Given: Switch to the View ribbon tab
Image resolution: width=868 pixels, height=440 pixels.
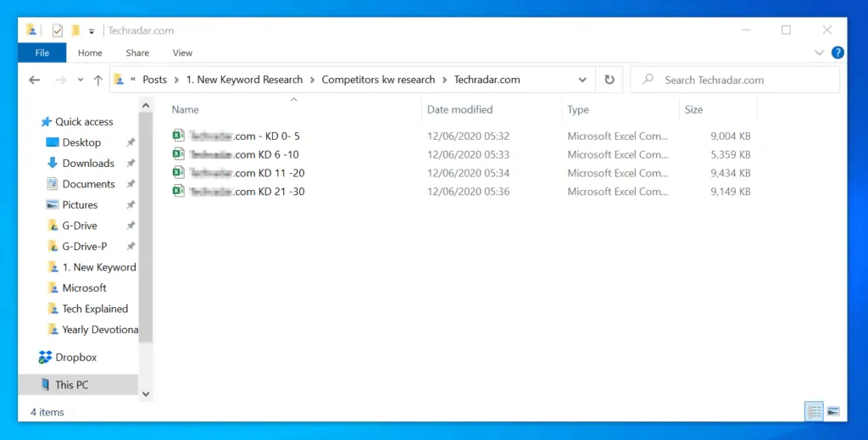Looking at the screenshot, I should coord(182,53).
